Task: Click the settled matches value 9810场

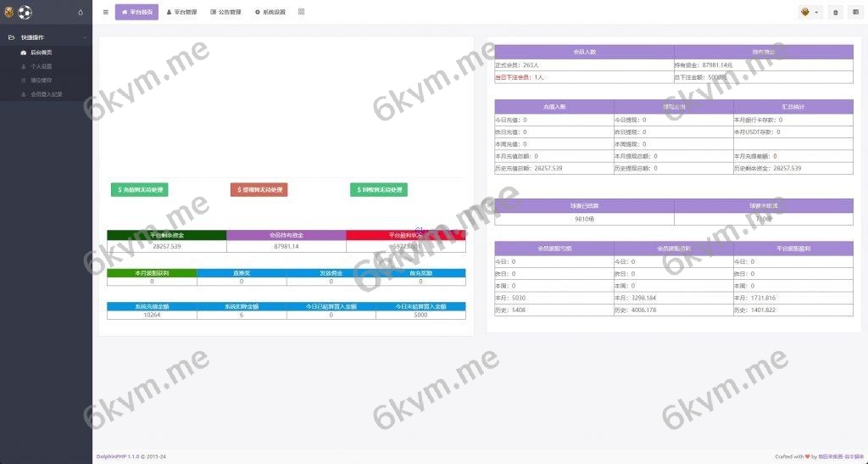Action: coord(584,219)
